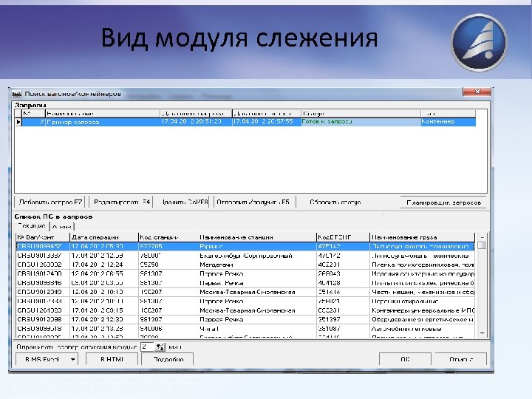Select the 'Чита 1' station row
The width and height of the screenshot is (532, 399).
pos(245,329)
